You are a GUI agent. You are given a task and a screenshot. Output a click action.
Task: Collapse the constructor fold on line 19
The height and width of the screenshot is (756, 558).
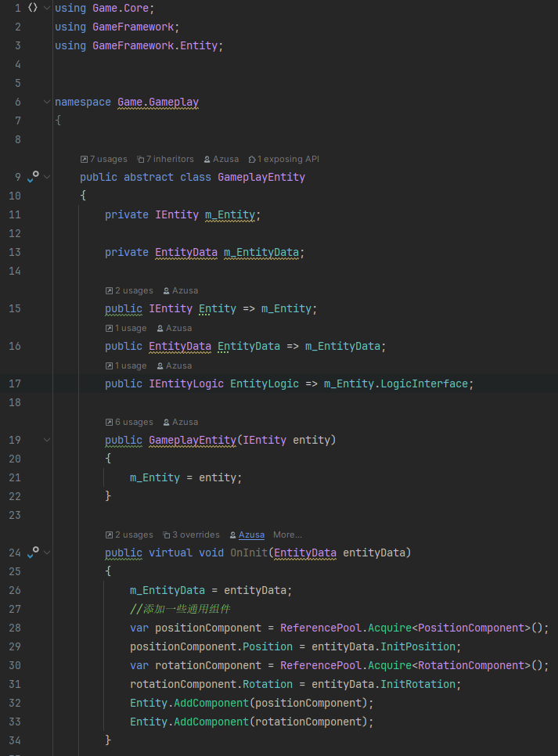click(x=47, y=440)
